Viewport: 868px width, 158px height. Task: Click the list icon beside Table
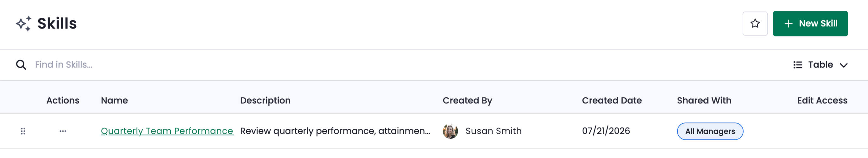coord(798,65)
